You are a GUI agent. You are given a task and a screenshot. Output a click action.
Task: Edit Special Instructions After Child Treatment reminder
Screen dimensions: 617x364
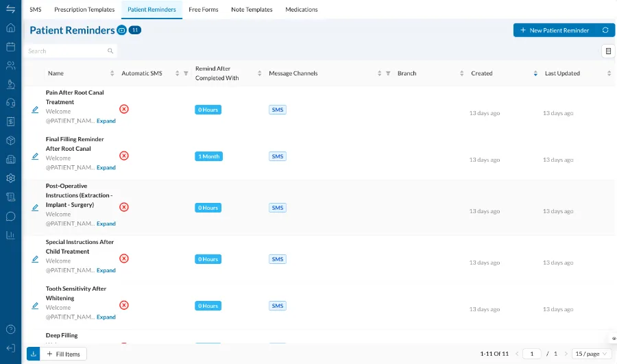pos(35,259)
